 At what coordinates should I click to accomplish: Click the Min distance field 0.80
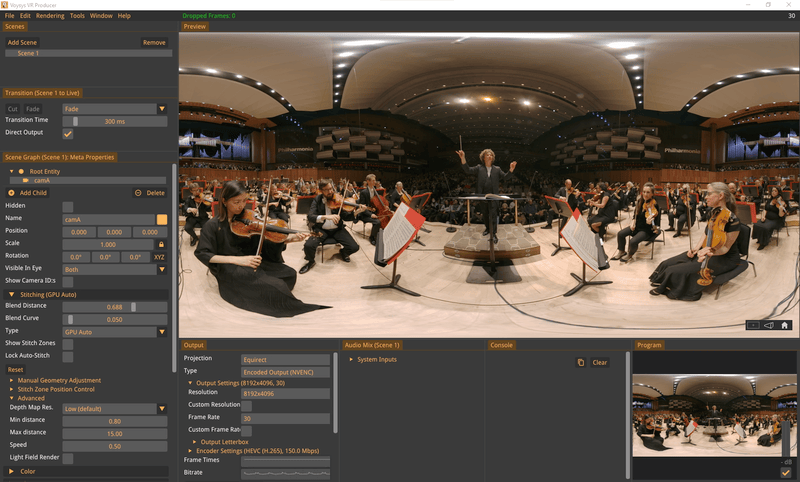(x=115, y=421)
